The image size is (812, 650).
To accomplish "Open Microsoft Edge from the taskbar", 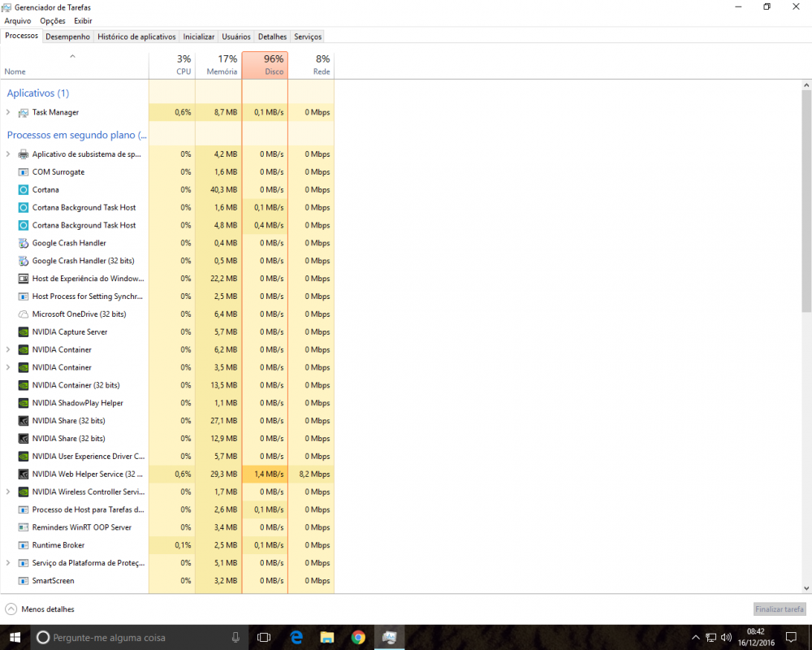I will (296, 637).
